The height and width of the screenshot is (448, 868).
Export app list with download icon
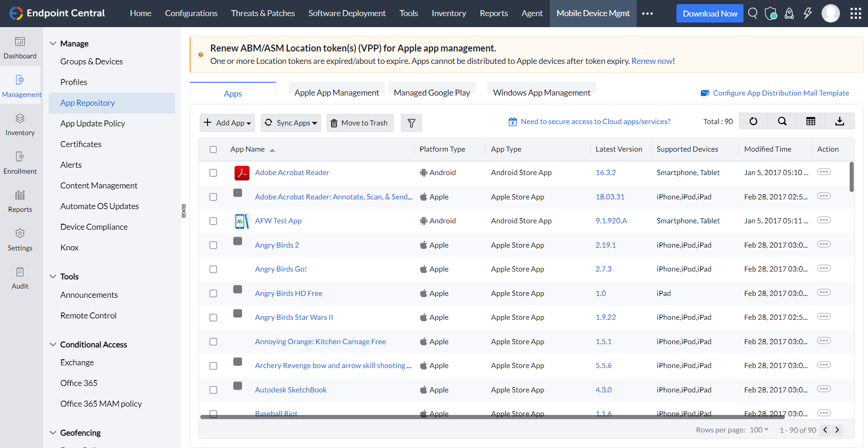tap(840, 121)
